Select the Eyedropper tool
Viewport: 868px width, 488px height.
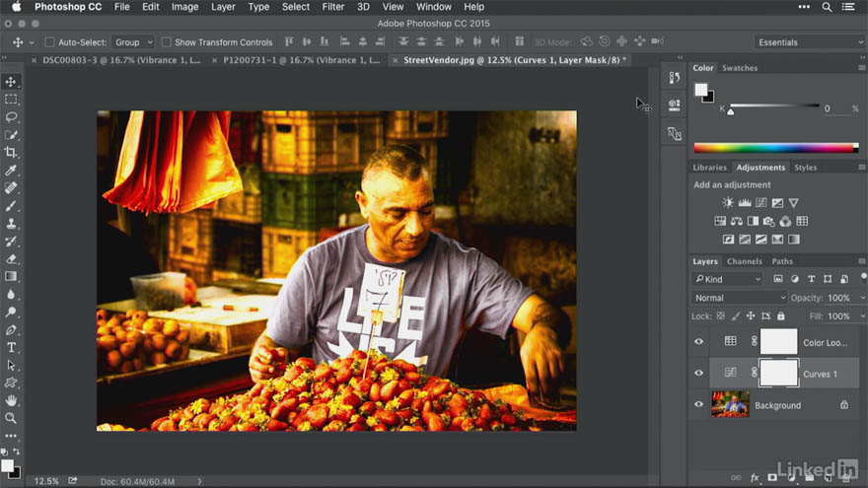click(11, 171)
